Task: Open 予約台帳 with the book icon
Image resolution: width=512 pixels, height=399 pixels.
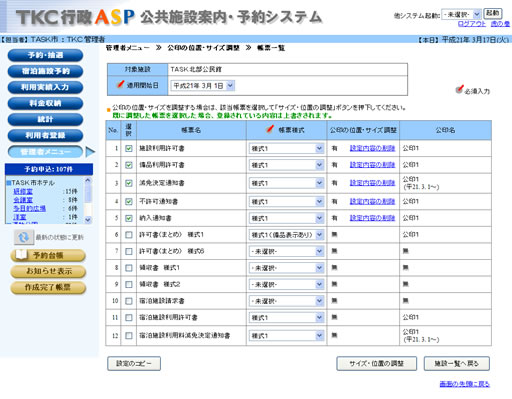Action: tap(48, 255)
